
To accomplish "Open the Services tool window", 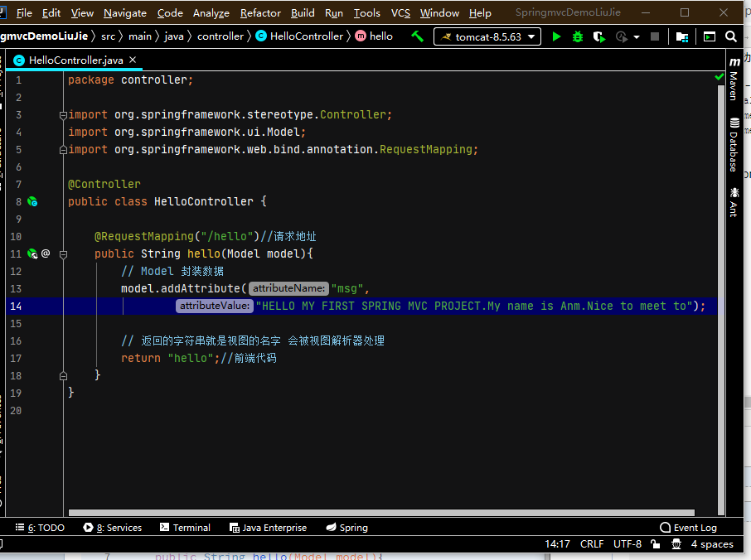I will 113,528.
